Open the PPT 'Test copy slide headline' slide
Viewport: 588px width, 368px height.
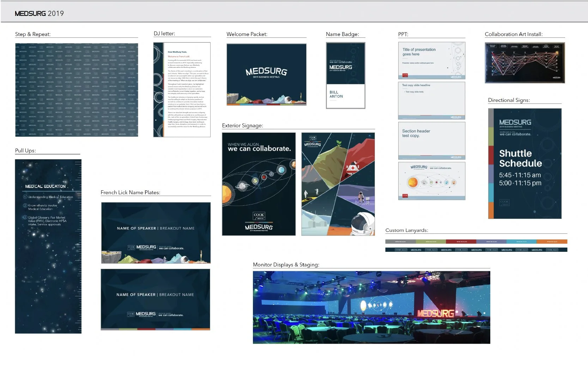tap(432, 101)
